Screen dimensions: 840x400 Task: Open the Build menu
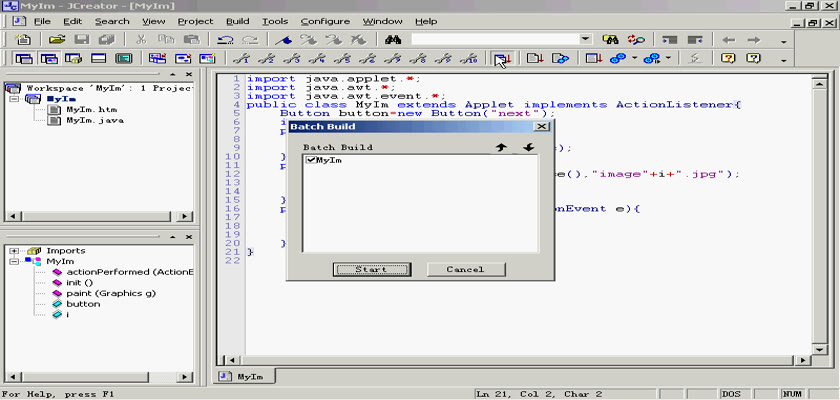(237, 21)
